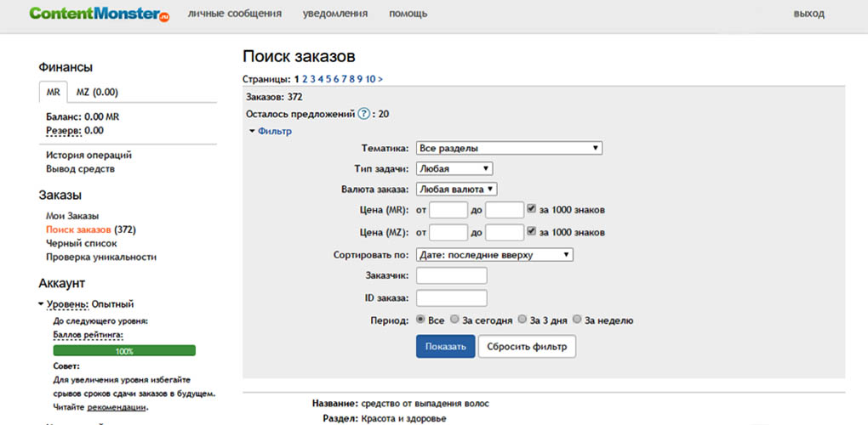Go to page 9 of results
Viewport: 868px width, 425px height.
359,79
